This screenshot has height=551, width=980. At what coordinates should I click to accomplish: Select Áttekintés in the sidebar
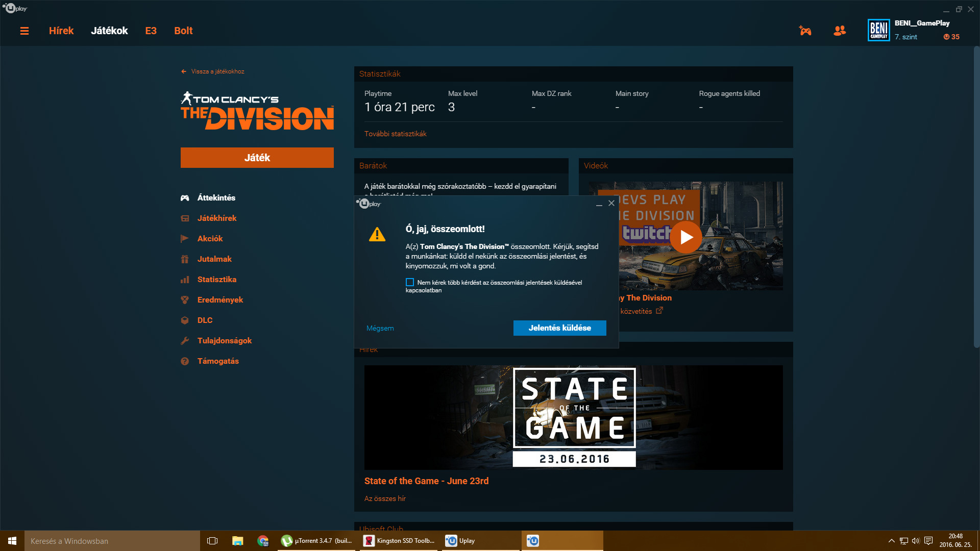pos(216,198)
